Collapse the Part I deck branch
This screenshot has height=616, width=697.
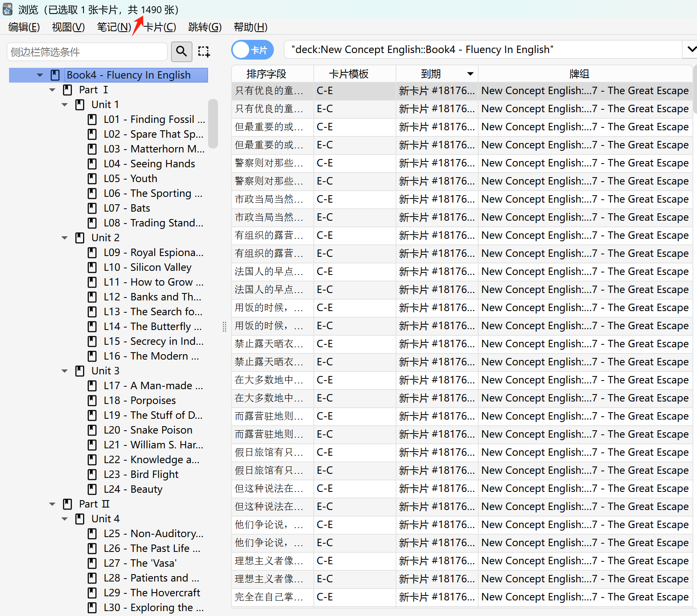pos(52,90)
